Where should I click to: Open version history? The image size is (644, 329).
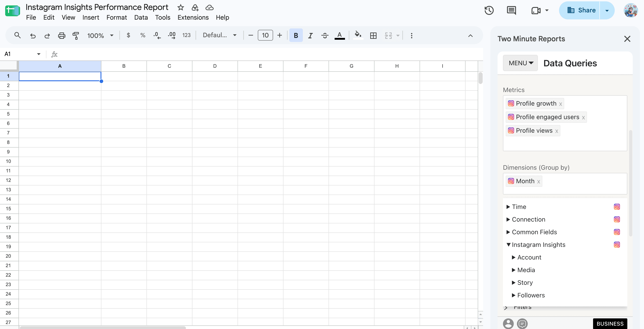[489, 10]
